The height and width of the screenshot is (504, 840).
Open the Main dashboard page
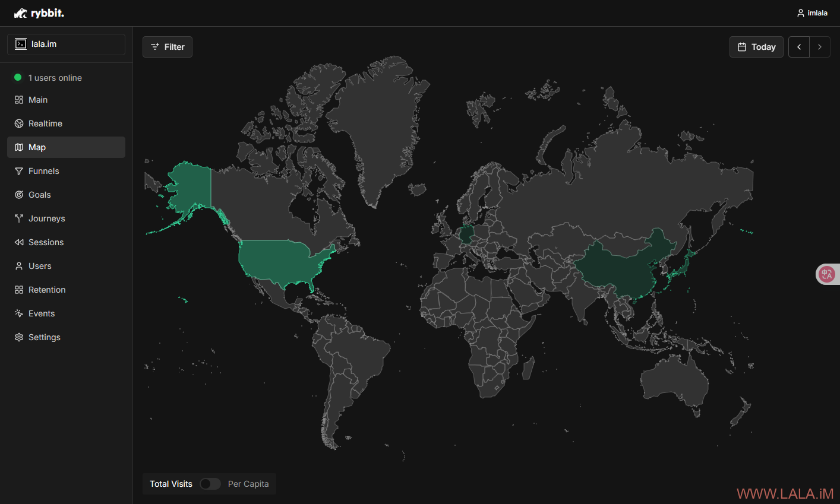point(38,100)
